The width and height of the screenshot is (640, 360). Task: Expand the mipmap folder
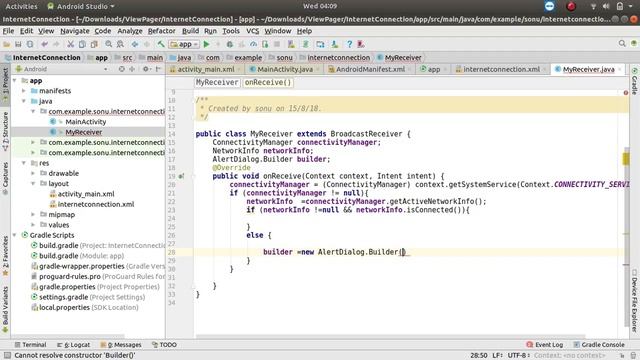click(33, 215)
